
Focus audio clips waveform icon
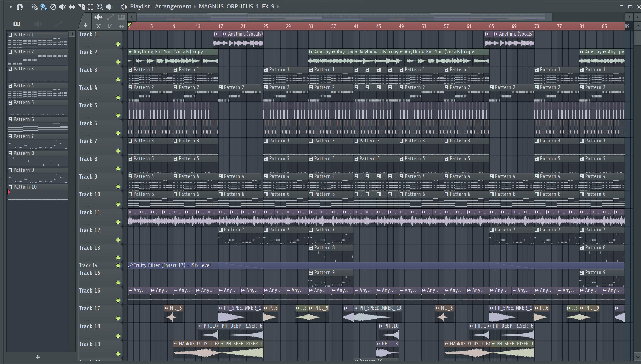pyautogui.click(x=98, y=17)
